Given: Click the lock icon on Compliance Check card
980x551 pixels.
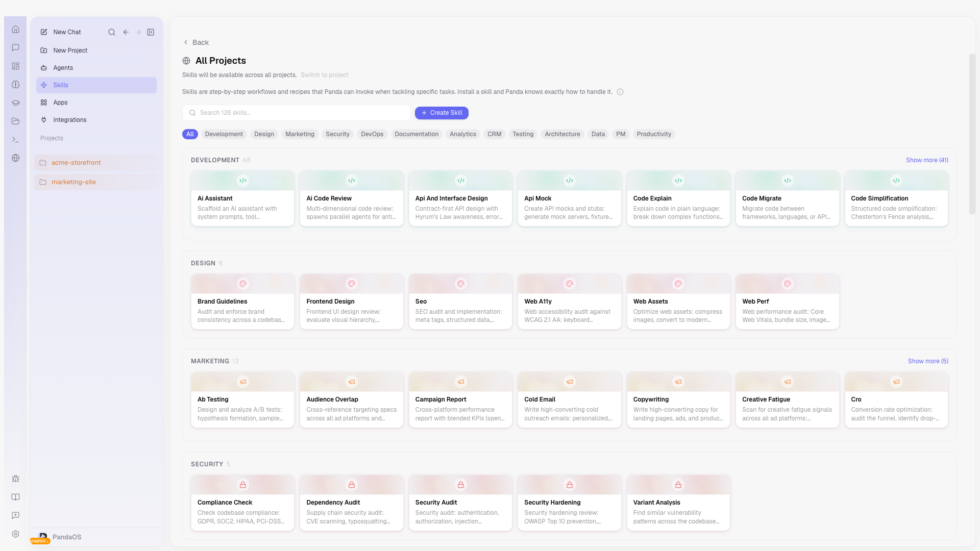Looking at the screenshot, I should (x=243, y=485).
